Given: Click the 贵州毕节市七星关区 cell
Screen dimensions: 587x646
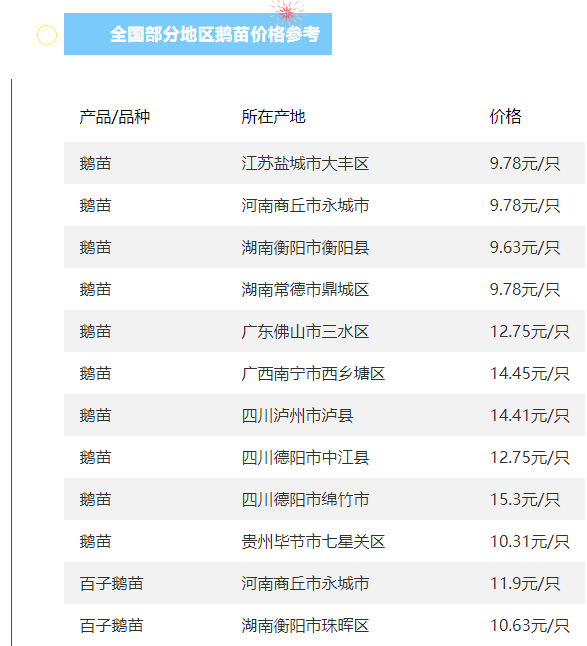Looking at the screenshot, I should [x=313, y=542].
